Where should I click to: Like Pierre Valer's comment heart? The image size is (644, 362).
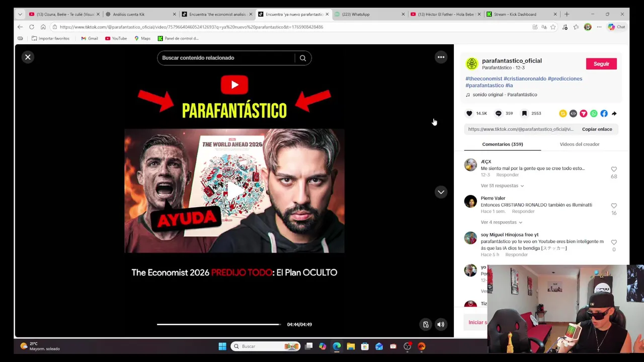(614, 206)
